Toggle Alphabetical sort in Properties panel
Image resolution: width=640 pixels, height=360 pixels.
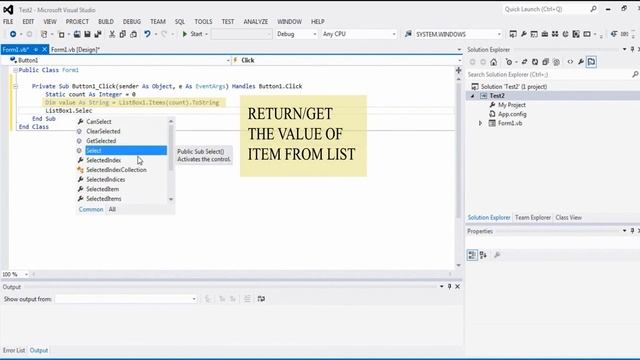click(x=483, y=255)
